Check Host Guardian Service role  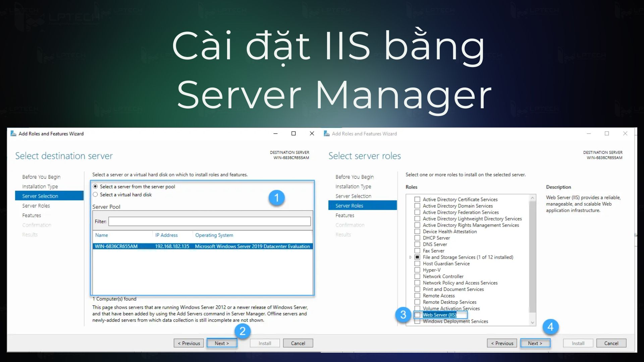pos(417,263)
